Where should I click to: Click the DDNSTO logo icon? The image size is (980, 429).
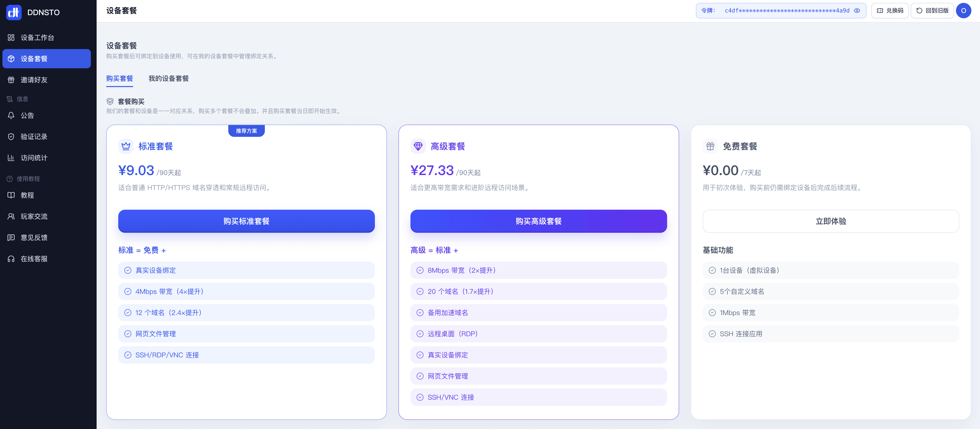(x=14, y=12)
